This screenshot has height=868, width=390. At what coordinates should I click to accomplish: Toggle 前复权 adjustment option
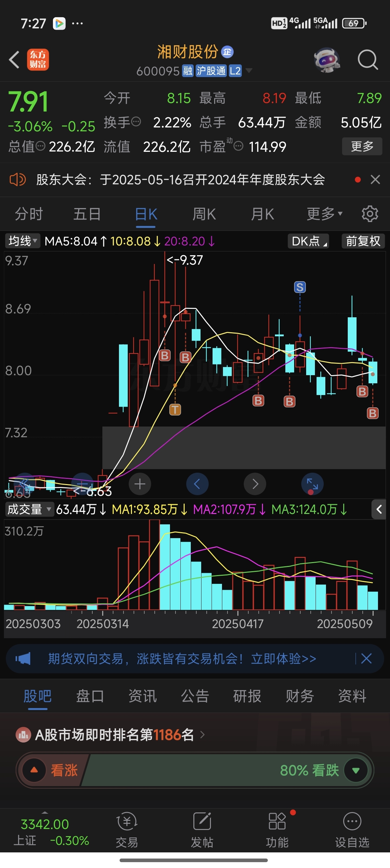[x=363, y=241]
